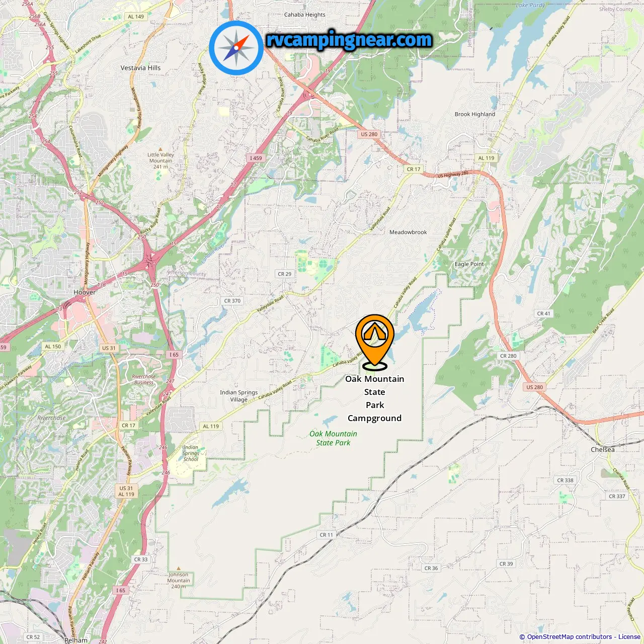
Task: Click the Vestavia Hills label
Action: click(140, 68)
